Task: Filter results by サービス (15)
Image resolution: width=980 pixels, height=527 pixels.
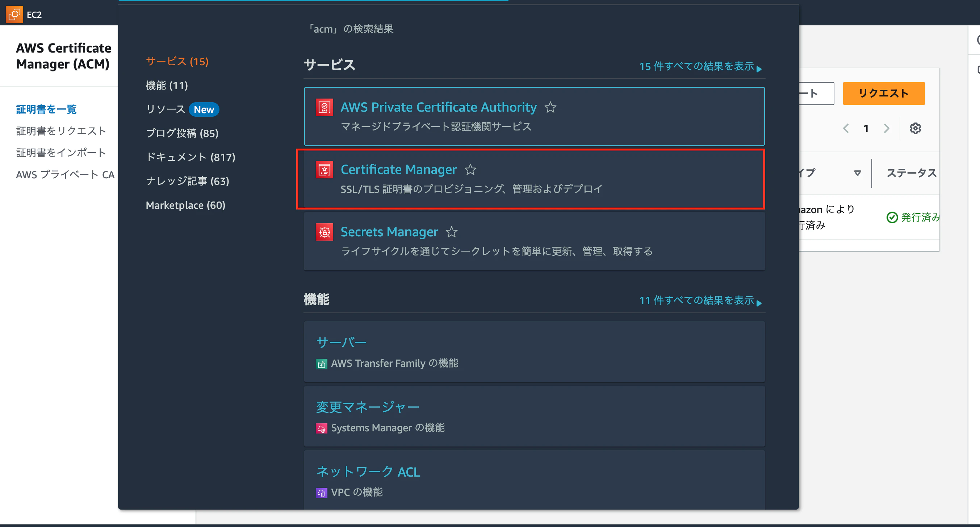Action: (x=177, y=62)
